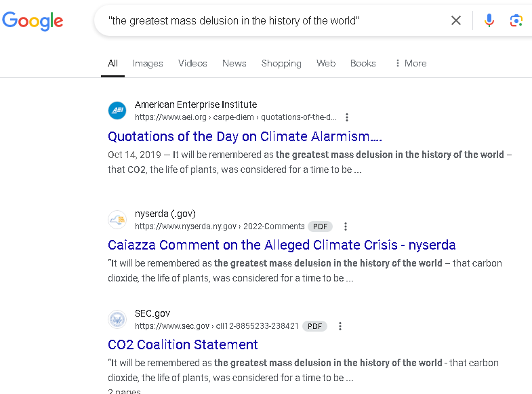Open options menu for the aei.org result
Viewport: 532px width, 394px height.
[346, 117]
